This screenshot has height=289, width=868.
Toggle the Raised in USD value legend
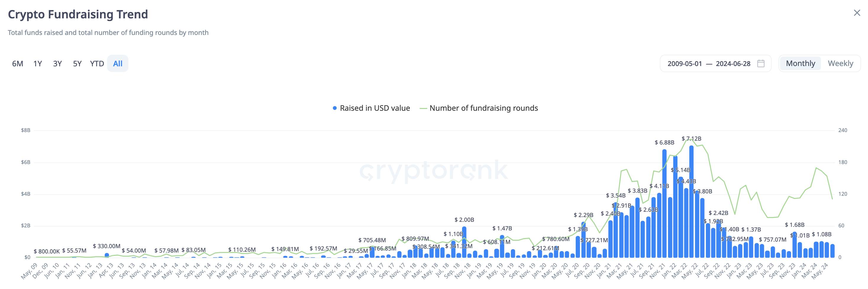(x=375, y=108)
